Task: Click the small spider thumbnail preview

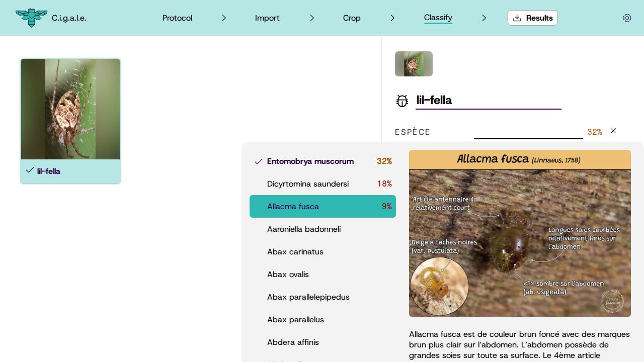Action: pyautogui.click(x=414, y=64)
